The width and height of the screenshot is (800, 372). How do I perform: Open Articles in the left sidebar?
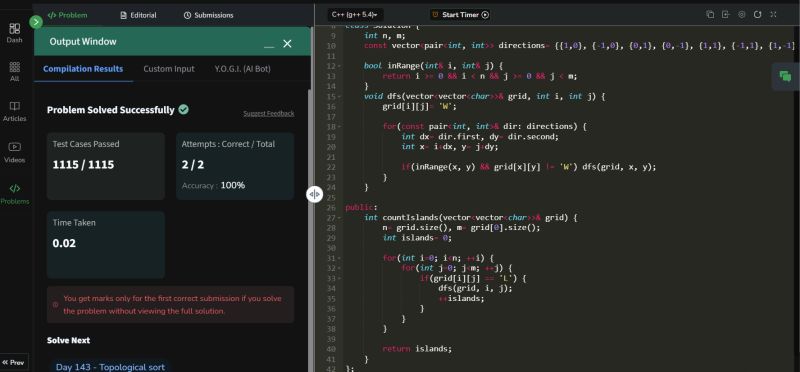tap(15, 111)
